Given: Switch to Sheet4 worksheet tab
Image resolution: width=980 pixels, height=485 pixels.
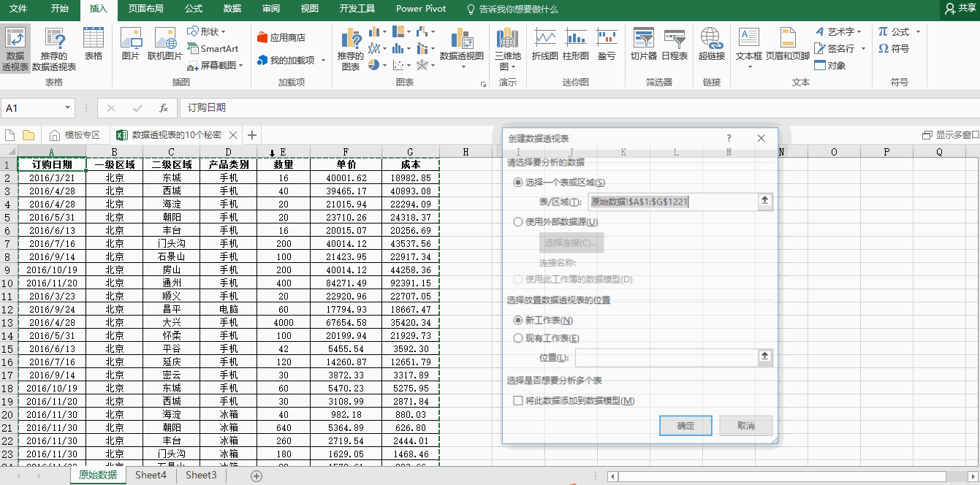Looking at the screenshot, I should pyautogui.click(x=151, y=475).
